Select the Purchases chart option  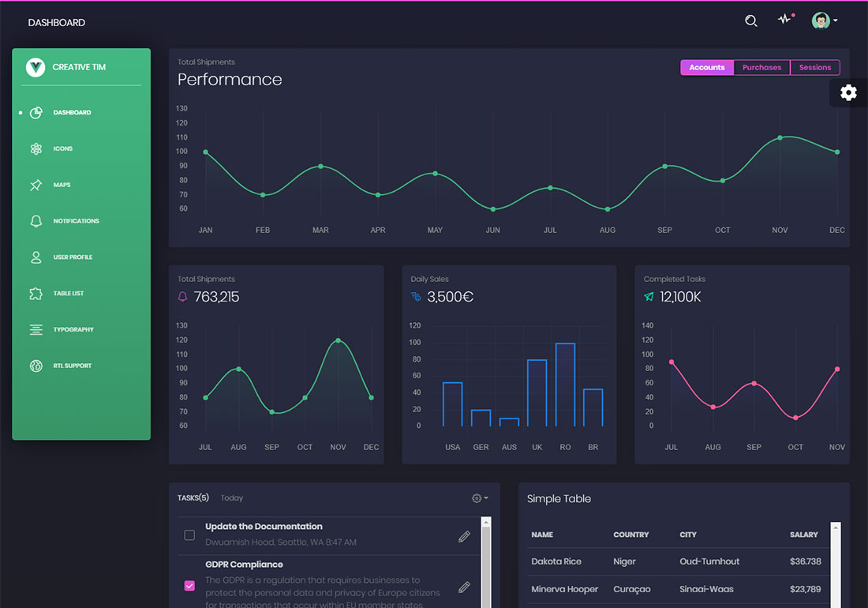pos(761,68)
